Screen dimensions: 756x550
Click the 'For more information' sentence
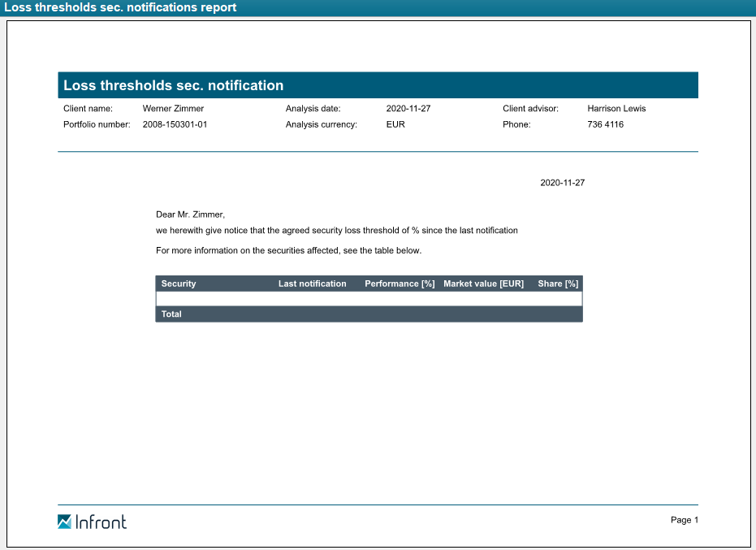click(288, 250)
